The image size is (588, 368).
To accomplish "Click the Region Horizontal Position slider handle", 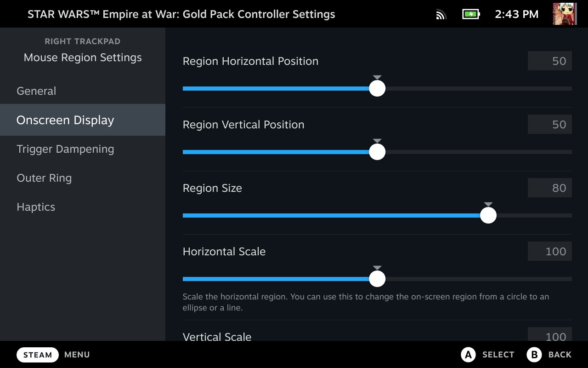I will (377, 88).
